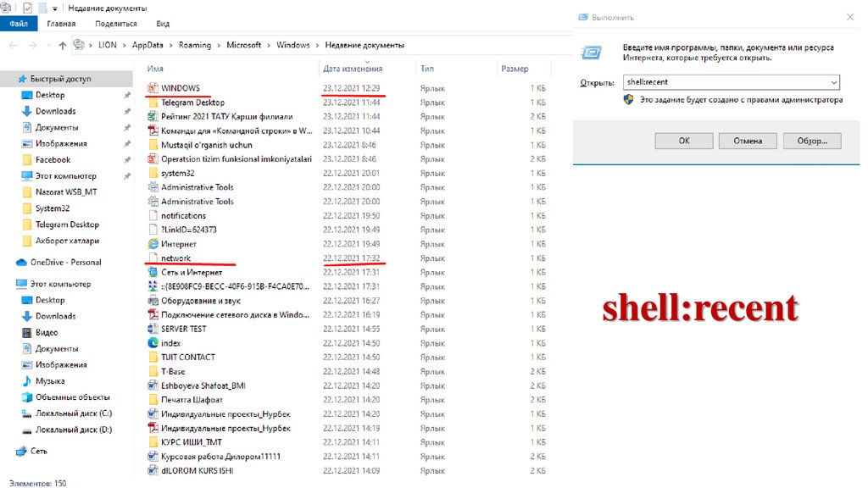Open Музыка in the navigation pane
This screenshot has width=868, height=488.
tap(50, 381)
